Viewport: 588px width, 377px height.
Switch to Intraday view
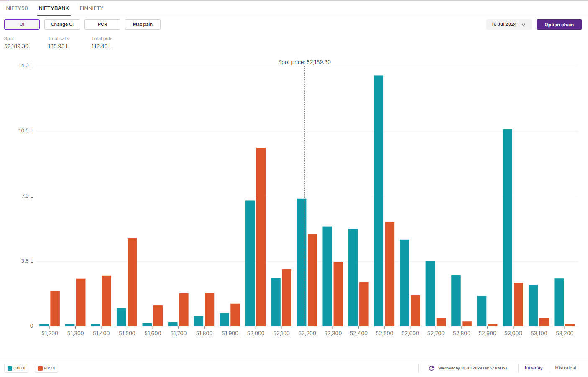534,368
